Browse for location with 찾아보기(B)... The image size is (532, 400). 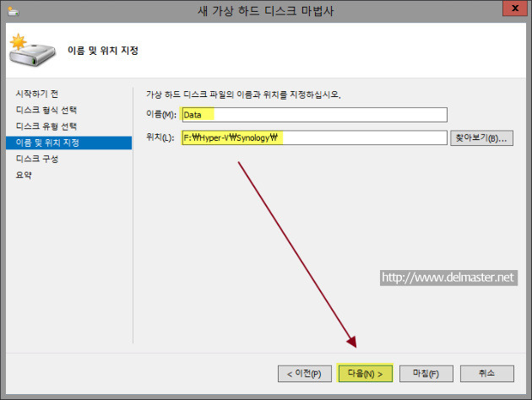coord(481,138)
